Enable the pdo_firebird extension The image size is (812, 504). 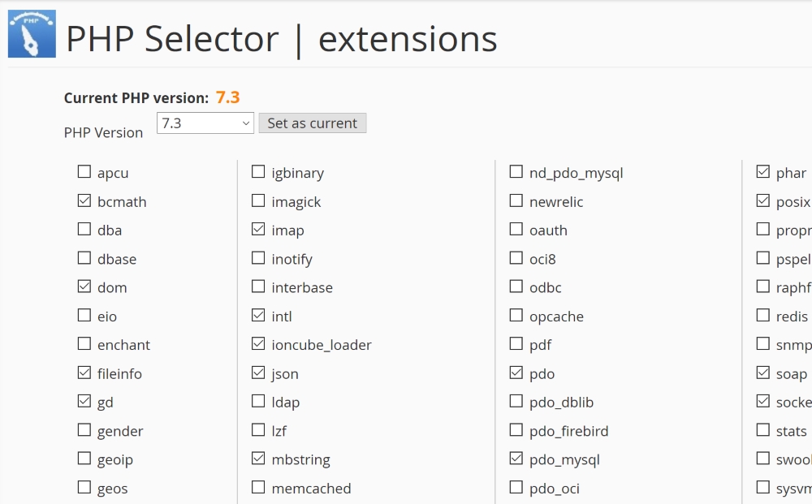click(x=516, y=429)
